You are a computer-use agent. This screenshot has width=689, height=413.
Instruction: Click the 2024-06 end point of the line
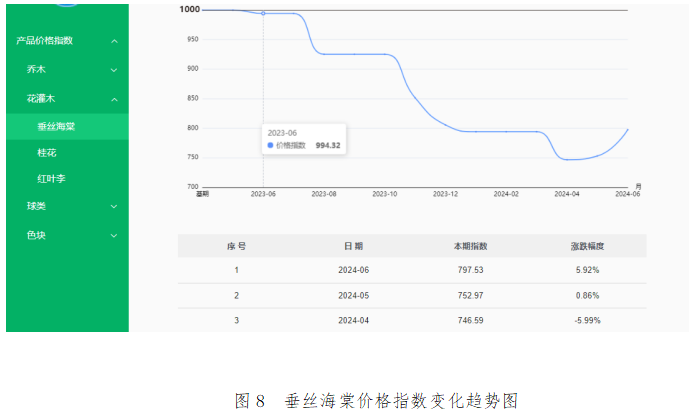click(627, 130)
